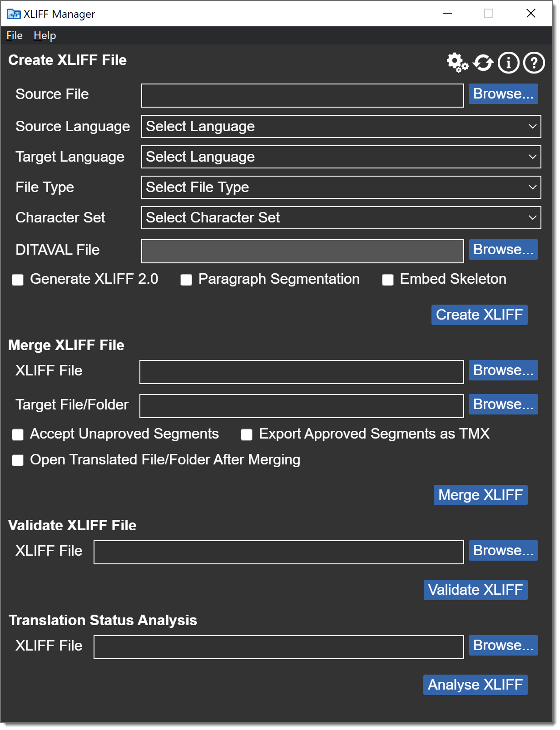Viewport: 560px width, 730px height.
Task: Open the Help menu
Action: click(45, 35)
